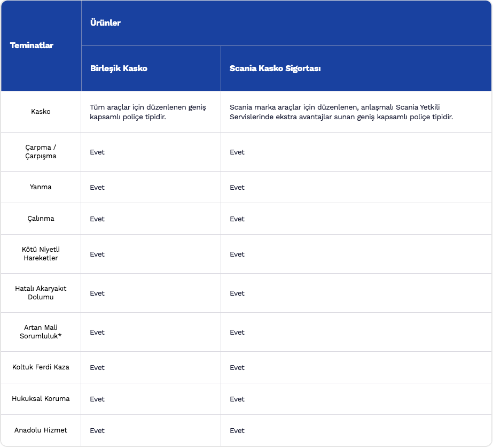Select the Scania Kasko Sigortası header
This screenshot has height=448, width=493.
275,68
